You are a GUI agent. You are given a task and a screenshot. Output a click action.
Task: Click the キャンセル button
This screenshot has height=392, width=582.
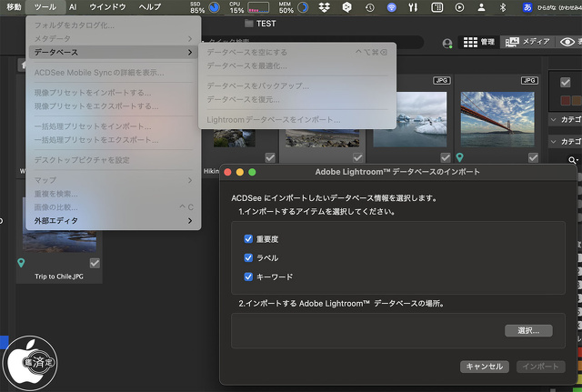click(485, 367)
